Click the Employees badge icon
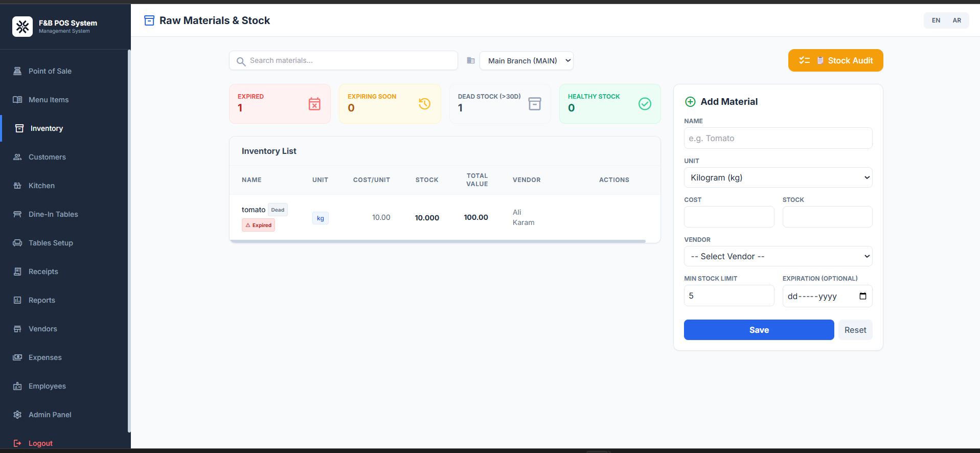The height and width of the screenshot is (453, 980). click(x=17, y=386)
